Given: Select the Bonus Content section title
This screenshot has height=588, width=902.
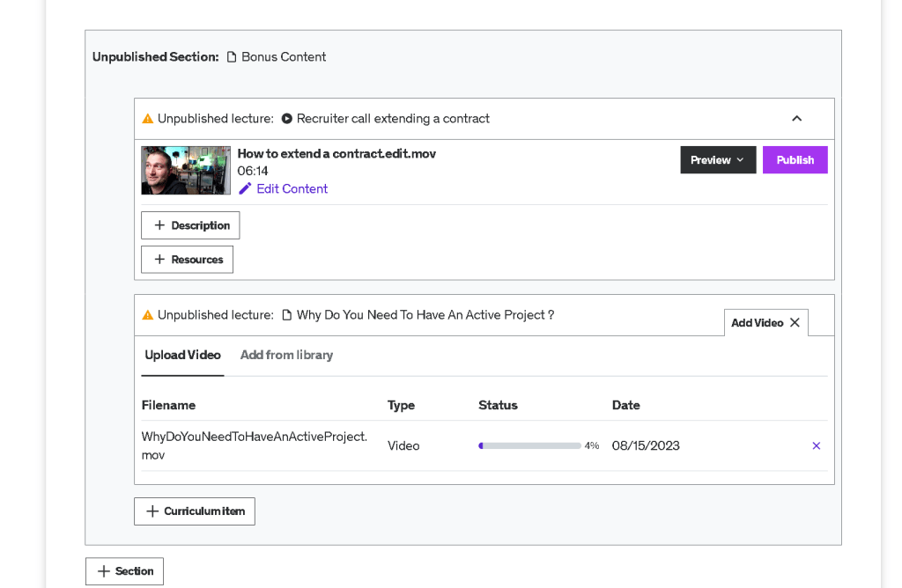Looking at the screenshot, I should coord(284,57).
